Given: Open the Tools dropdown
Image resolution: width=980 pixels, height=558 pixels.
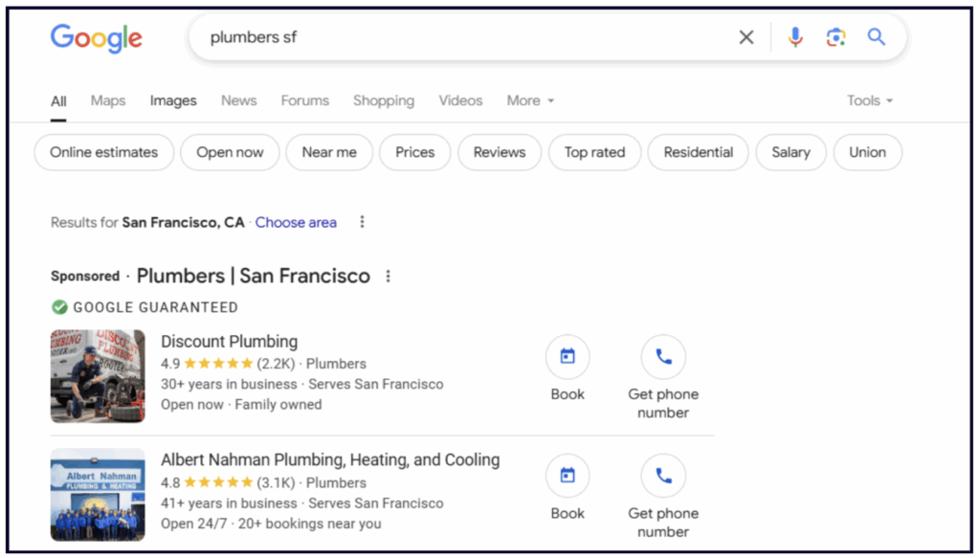Looking at the screenshot, I should [x=869, y=100].
